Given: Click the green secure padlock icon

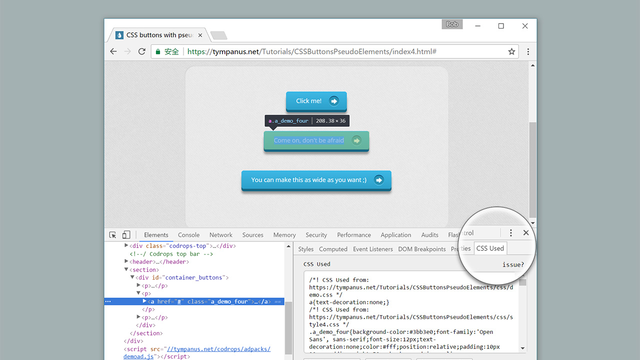Looking at the screenshot, I should [158, 51].
